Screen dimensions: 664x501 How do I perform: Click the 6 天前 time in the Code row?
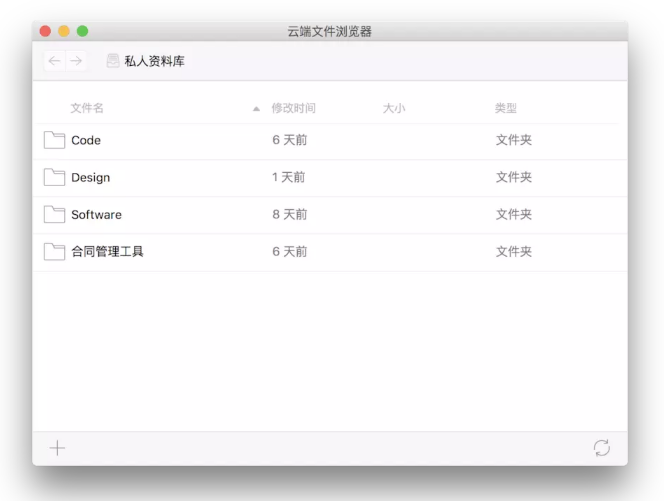290,140
